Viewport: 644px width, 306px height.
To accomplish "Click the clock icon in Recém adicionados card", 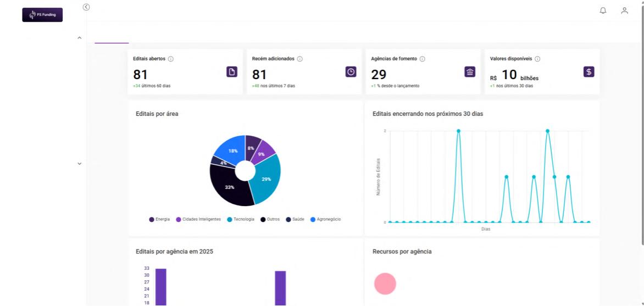I will click(x=351, y=72).
